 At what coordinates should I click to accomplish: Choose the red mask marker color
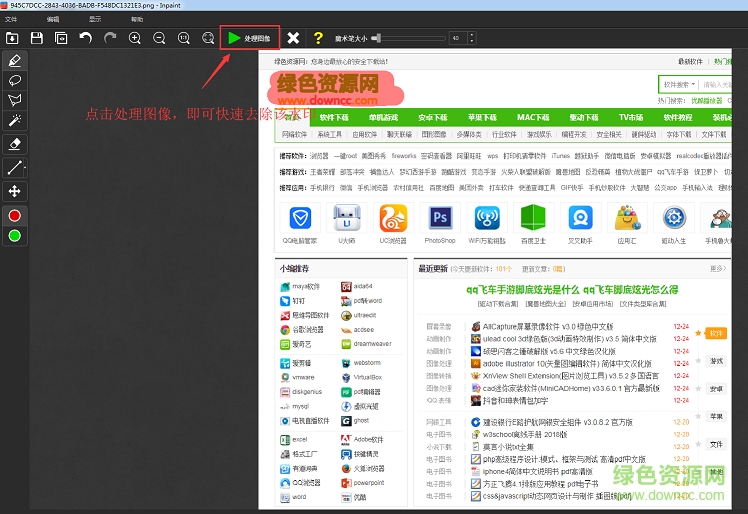pos(15,215)
